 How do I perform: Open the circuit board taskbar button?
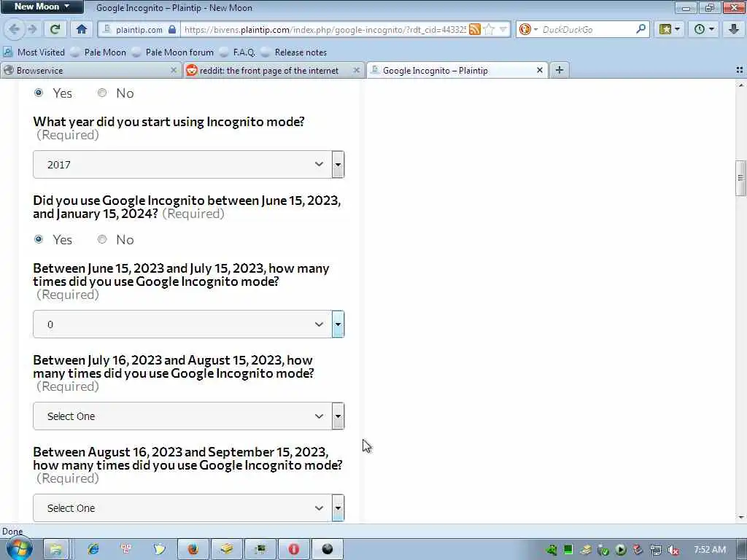point(260,549)
